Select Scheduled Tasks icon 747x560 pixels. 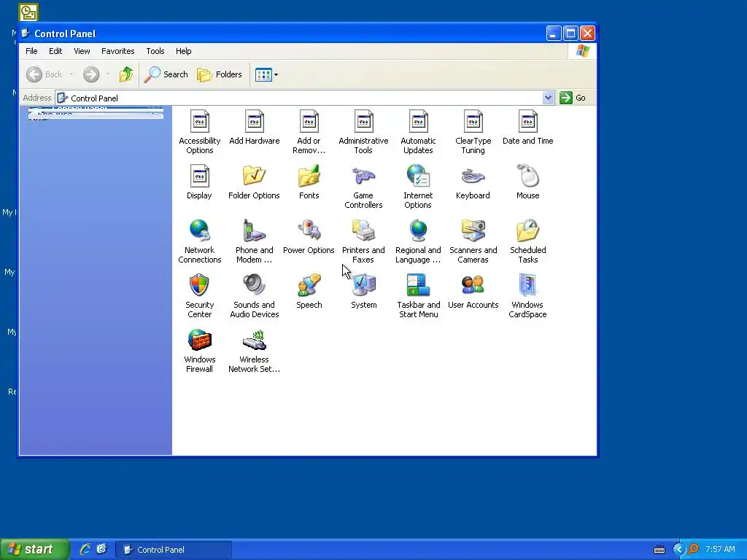[528, 231]
